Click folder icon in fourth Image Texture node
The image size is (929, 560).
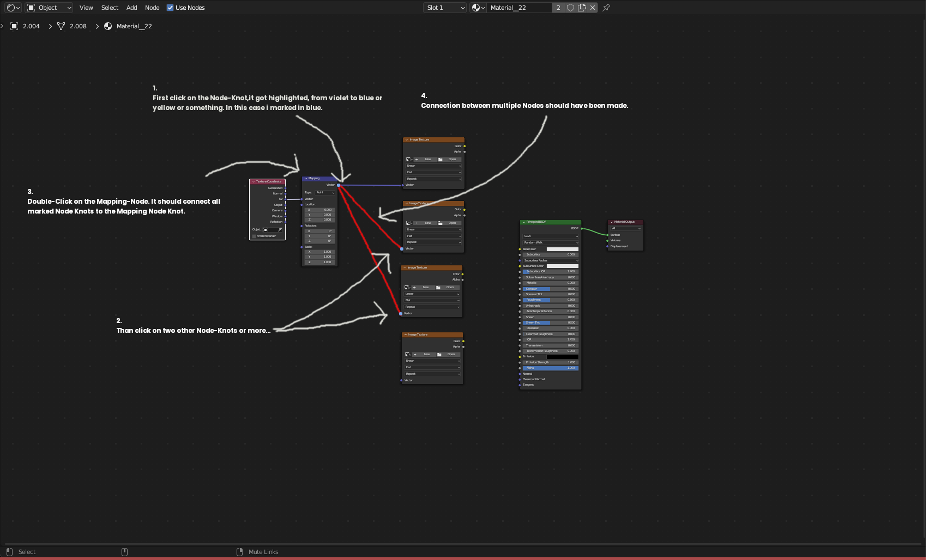[439, 355]
